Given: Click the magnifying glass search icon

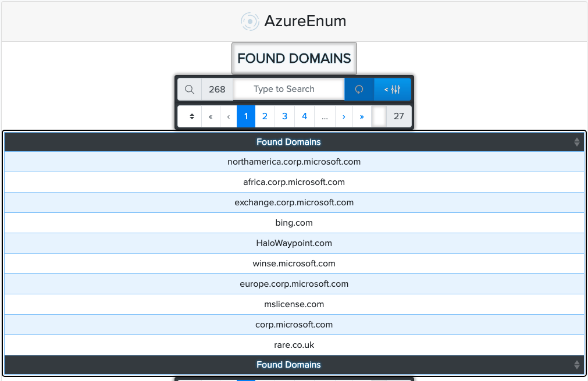Looking at the screenshot, I should (x=190, y=89).
